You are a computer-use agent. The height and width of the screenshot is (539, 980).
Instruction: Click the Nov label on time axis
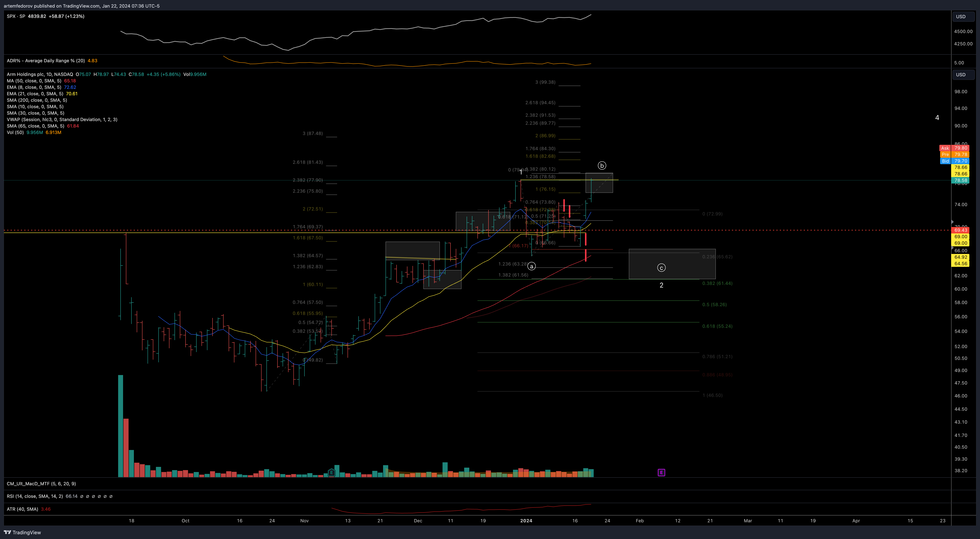click(x=304, y=521)
